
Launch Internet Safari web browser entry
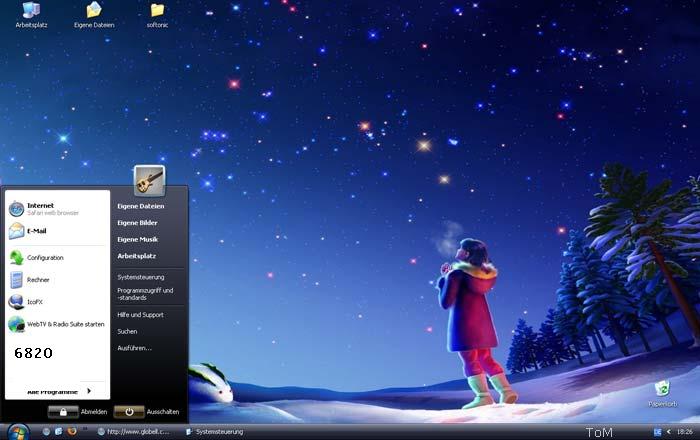point(57,209)
